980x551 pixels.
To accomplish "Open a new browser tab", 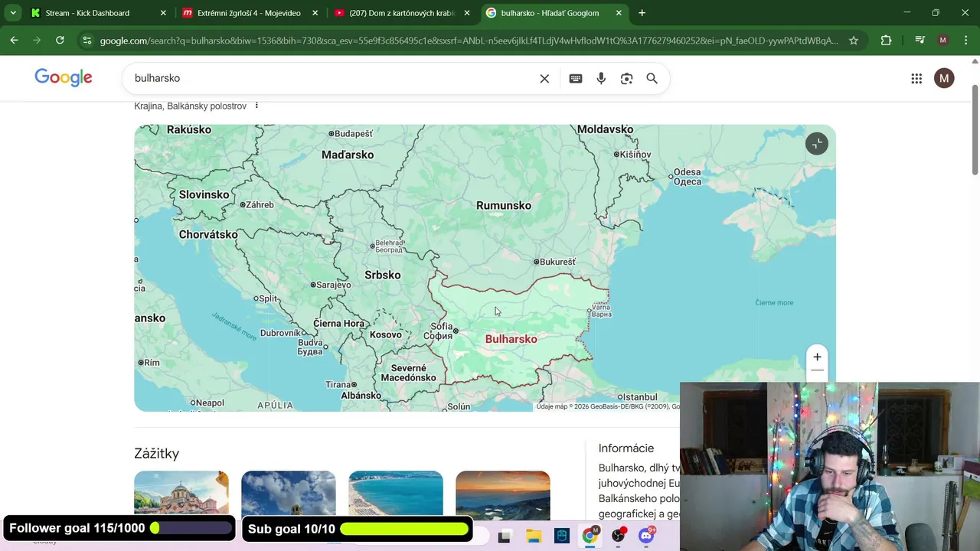I will pyautogui.click(x=642, y=13).
